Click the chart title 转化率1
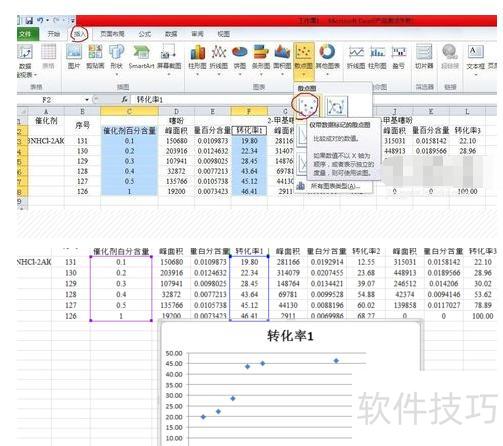The height and width of the screenshot is (446, 503). (290, 336)
